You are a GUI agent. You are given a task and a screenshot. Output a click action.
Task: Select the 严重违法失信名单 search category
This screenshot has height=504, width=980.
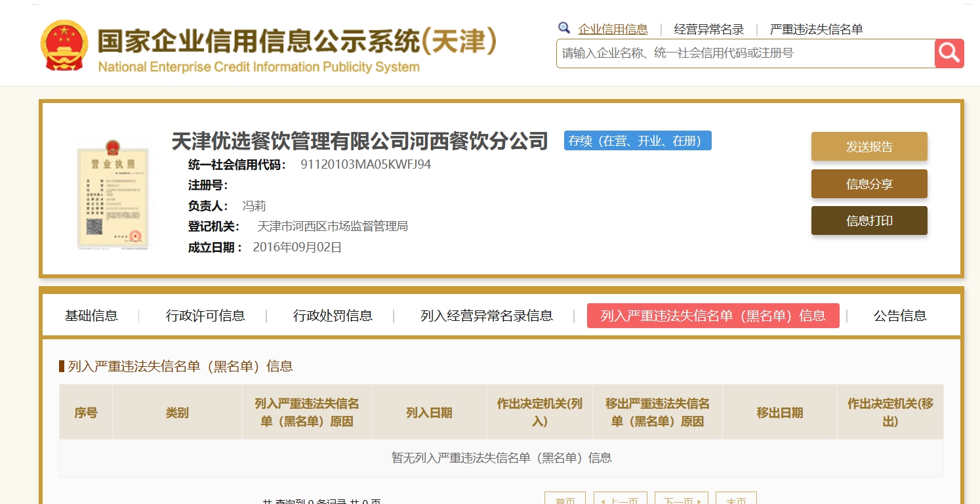816,29
